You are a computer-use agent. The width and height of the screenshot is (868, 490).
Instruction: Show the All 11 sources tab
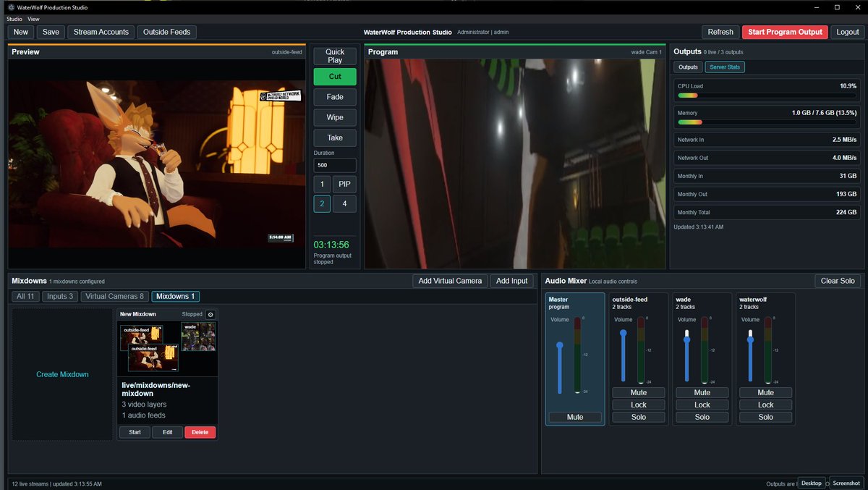coord(26,296)
